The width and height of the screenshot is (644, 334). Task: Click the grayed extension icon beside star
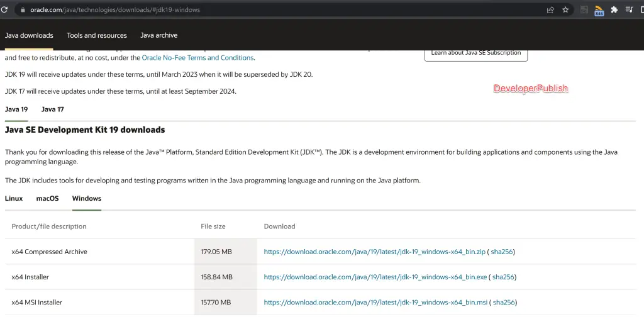click(584, 10)
